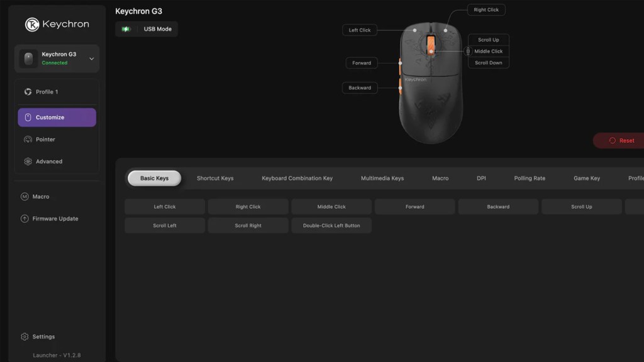Click the Keychron G3 page title
Screen dimensions: 644x362
138,11
